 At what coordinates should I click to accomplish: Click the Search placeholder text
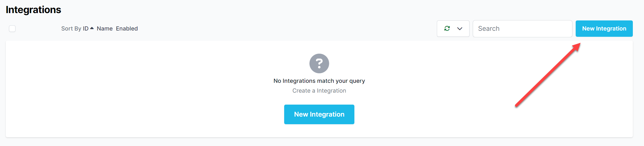coord(489,29)
